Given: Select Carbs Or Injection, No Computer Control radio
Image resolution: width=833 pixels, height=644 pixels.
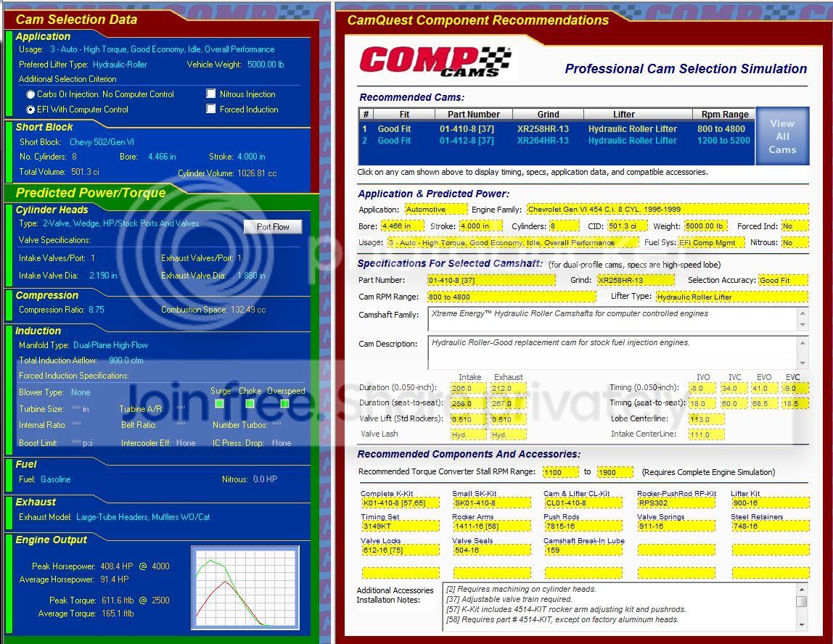Looking at the screenshot, I should (x=30, y=94).
